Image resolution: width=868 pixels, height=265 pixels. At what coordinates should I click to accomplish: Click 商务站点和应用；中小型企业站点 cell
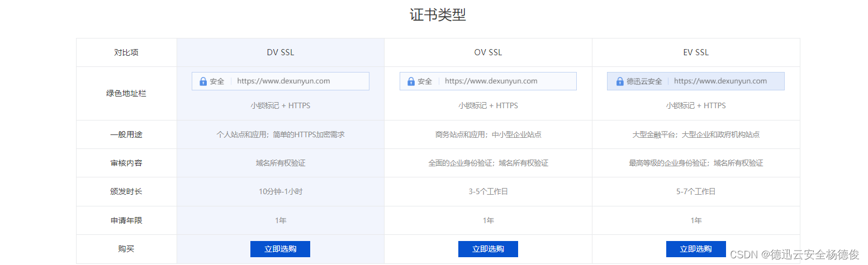pos(488,134)
